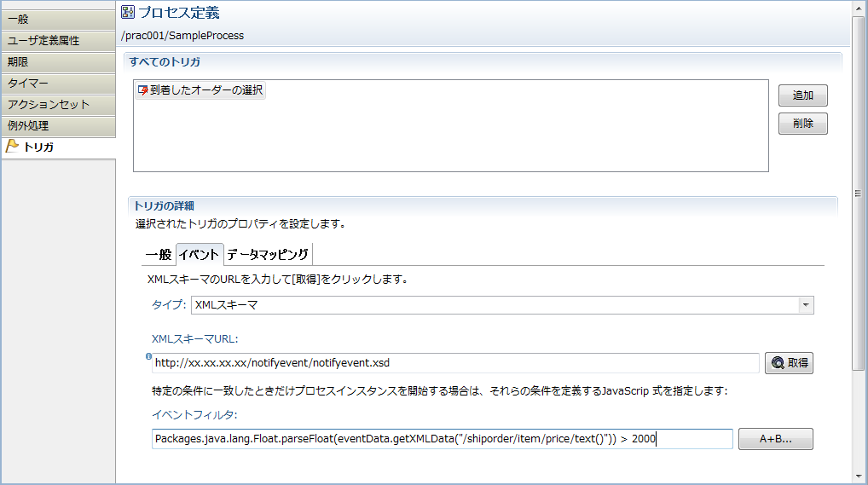Click the トリガの詳細 section header
The width and height of the screenshot is (868, 485).
164,206
